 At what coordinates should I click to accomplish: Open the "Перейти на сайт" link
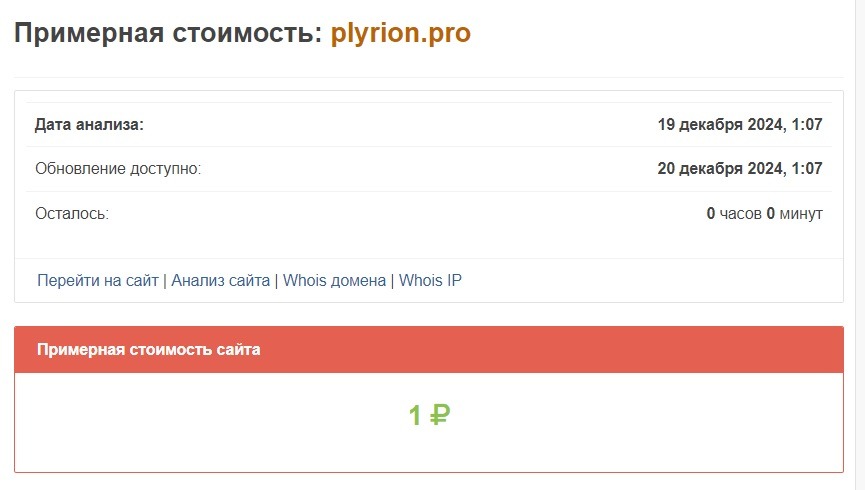point(97,281)
